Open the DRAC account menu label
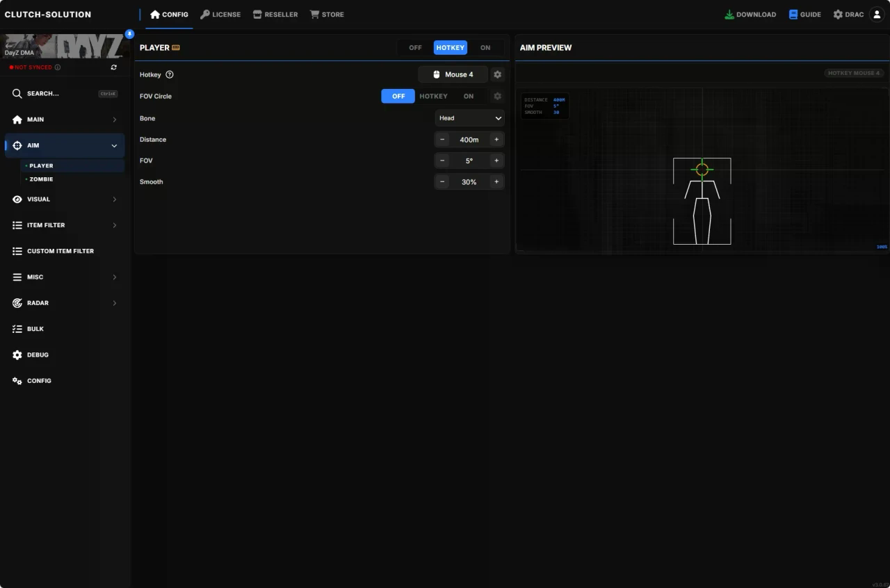The width and height of the screenshot is (890, 588). coord(854,15)
